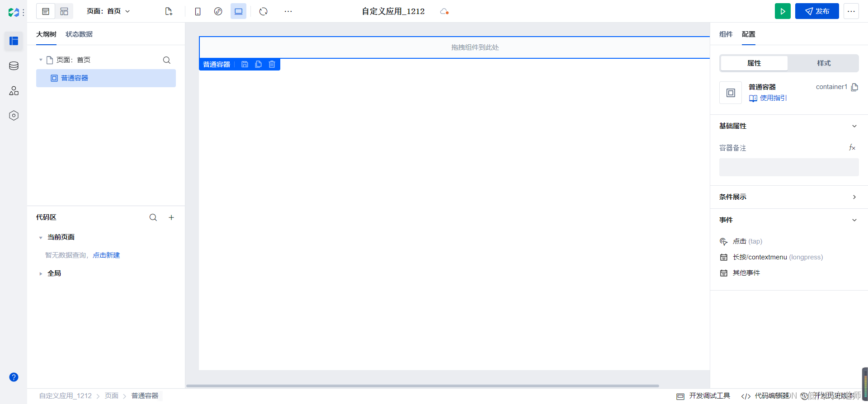This screenshot has width=868, height=404.
Task: Click the 点击新建 link
Action: [x=106, y=255]
